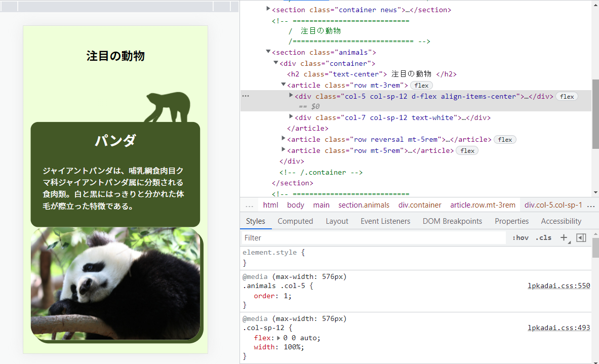Expand the last article row mt-5rem node

pyautogui.click(x=284, y=149)
